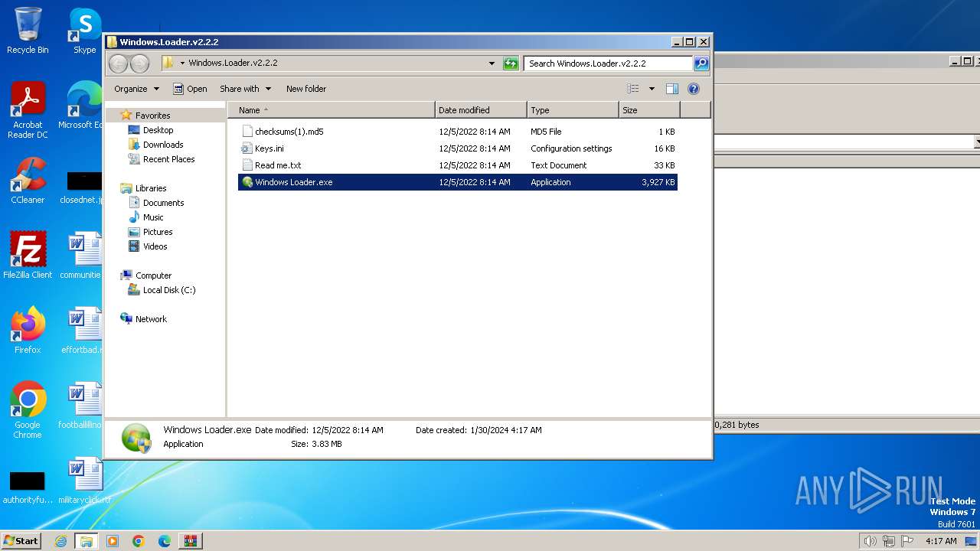This screenshot has width=980, height=551.
Task: Select Libraries in the navigation pane
Action: coord(151,188)
